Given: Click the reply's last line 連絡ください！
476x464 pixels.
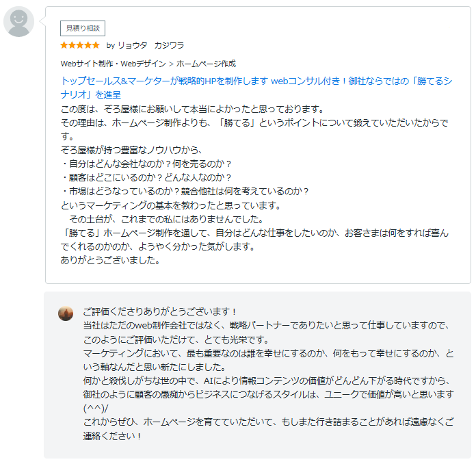Looking at the screenshot, I should point(112,435).
